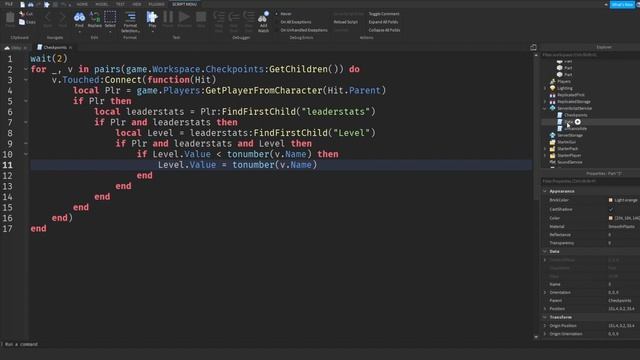
Task: Expand the ReplicatedStorage tree node
Action: click(x=545, y=102)
